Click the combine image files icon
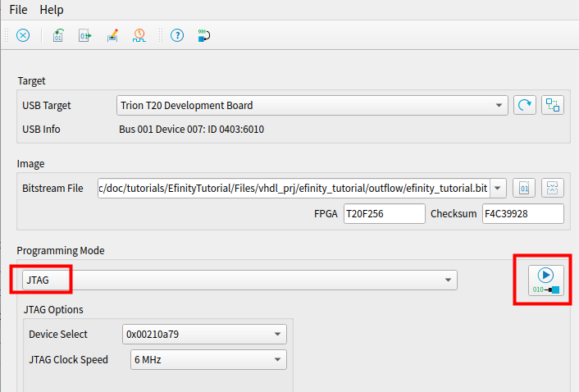579x392 pixels. [553, 189]
